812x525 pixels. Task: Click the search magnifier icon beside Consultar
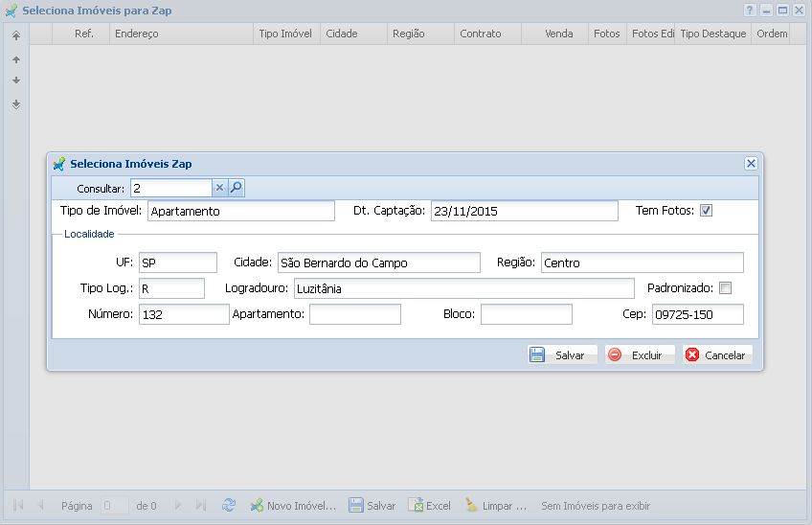tap(237, 188)
